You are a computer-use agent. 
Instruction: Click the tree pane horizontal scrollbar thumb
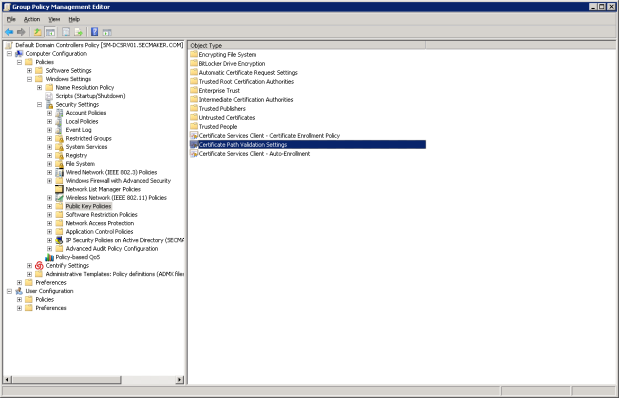pyautogui.click(x=66, y=380)
